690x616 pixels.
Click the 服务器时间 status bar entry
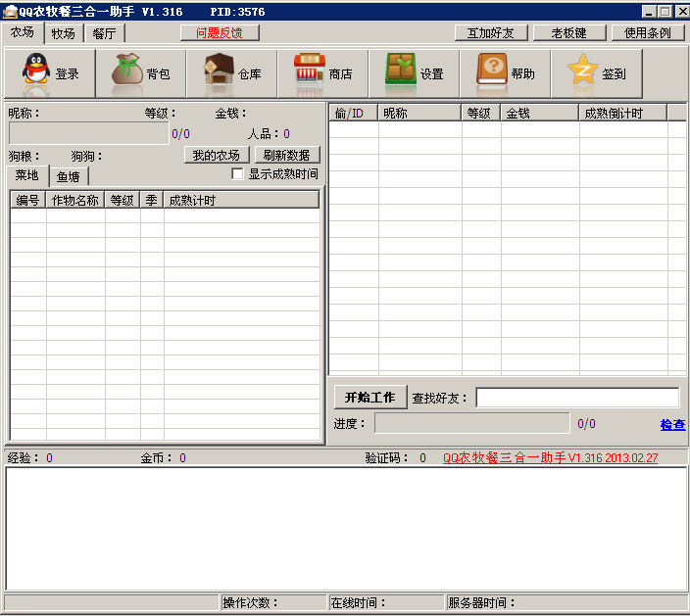click(567, 602)
